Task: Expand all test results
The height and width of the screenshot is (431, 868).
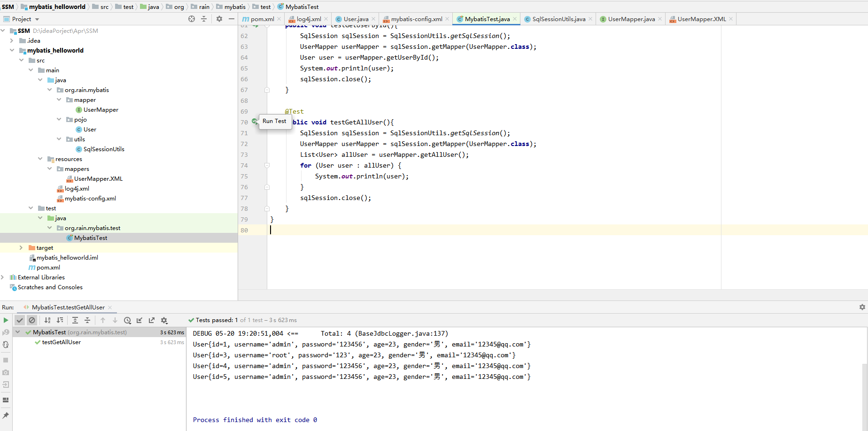Action: click(x=75, y=320)
